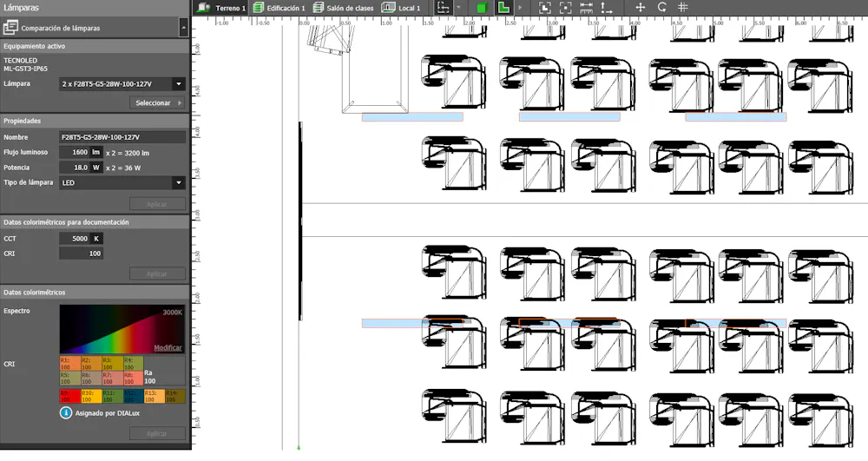Select the R11 green CRI swatch
This screenshot has width=868, height=461.
(112, 396)
